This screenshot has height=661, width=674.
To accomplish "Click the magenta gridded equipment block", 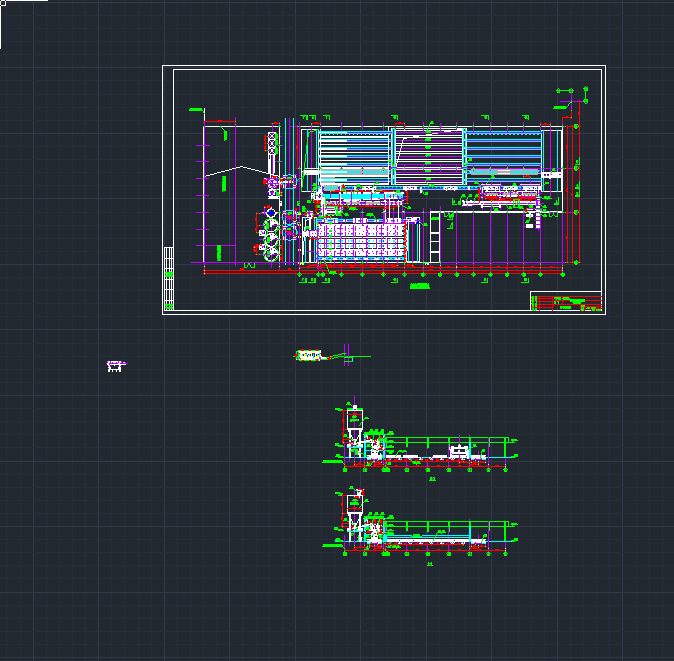I will tap(364, 240).
